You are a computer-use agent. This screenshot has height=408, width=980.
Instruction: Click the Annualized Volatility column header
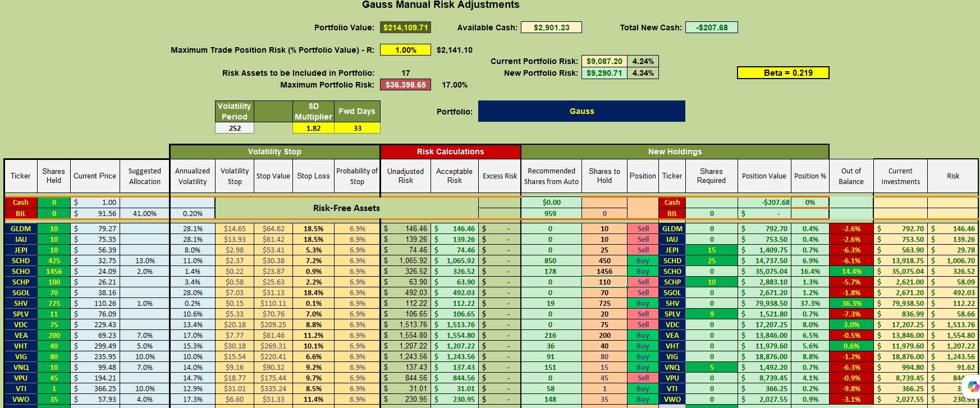(x=193, y=176)
